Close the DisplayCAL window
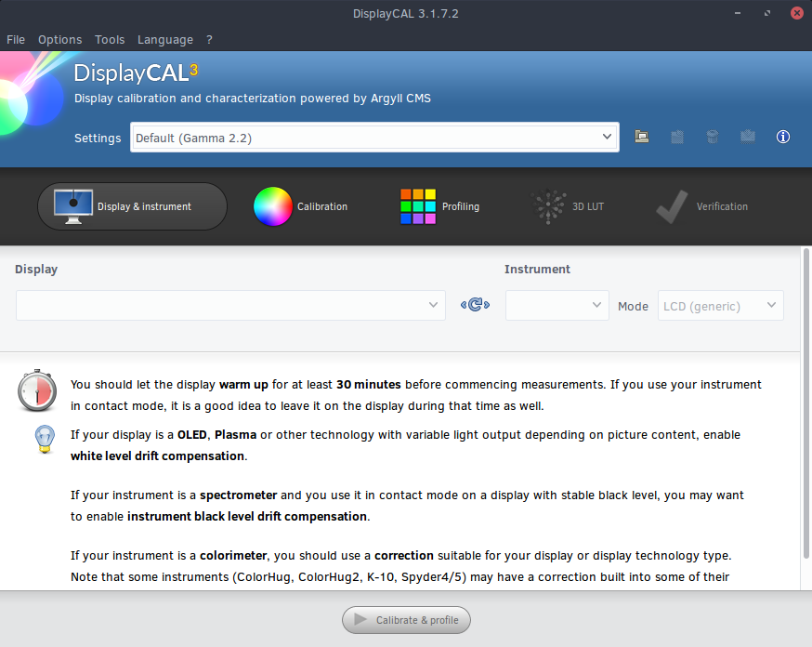The width and height of the screenshot is (812, 647). coord(797,13)
